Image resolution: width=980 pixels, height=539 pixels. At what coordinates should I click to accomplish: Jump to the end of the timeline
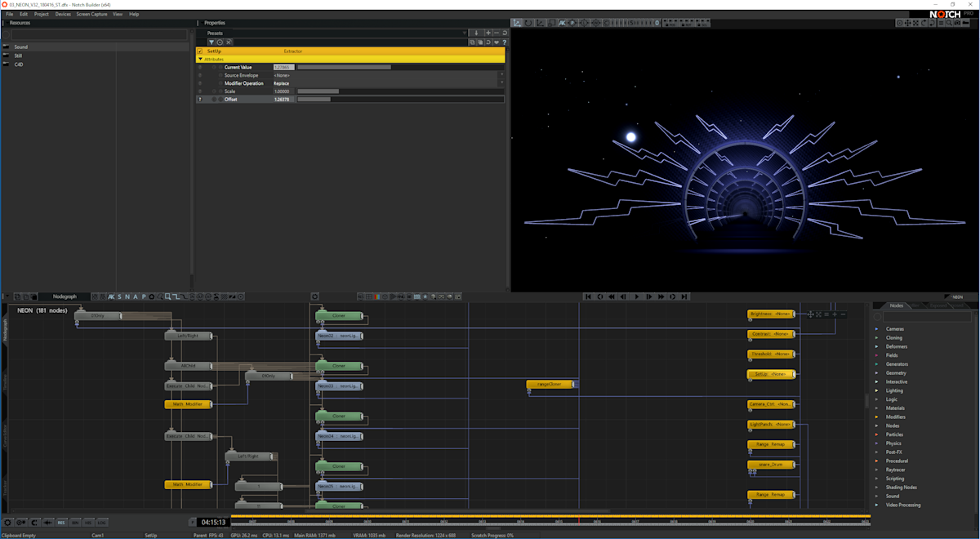coord(684,296)
